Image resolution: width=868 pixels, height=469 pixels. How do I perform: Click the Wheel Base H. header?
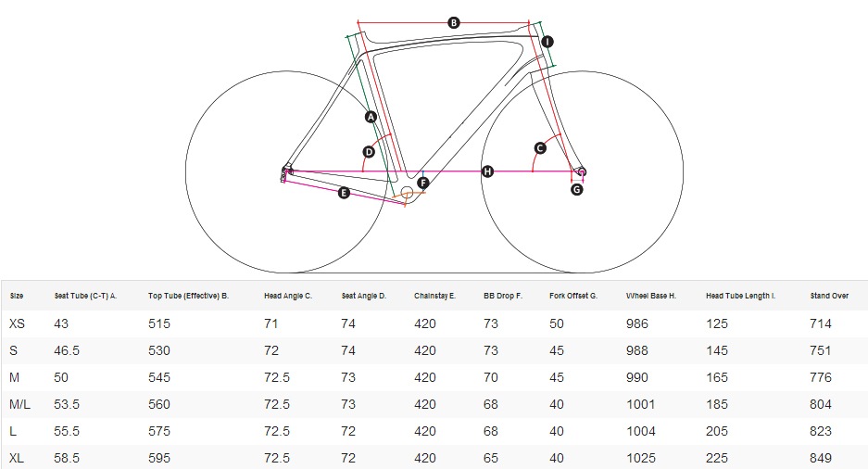(651, 296)
